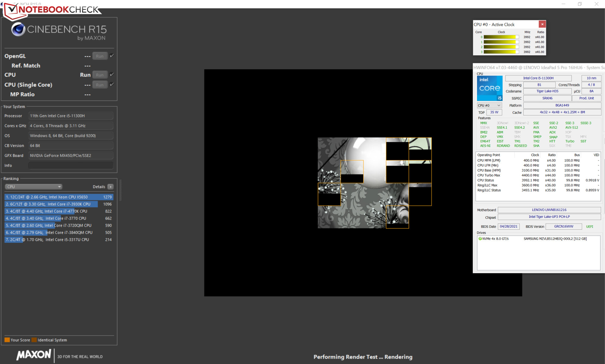Screen dimensions: 605x364
Task: Click the orange Your Score swatch
Action: click(x=7, y=340)
